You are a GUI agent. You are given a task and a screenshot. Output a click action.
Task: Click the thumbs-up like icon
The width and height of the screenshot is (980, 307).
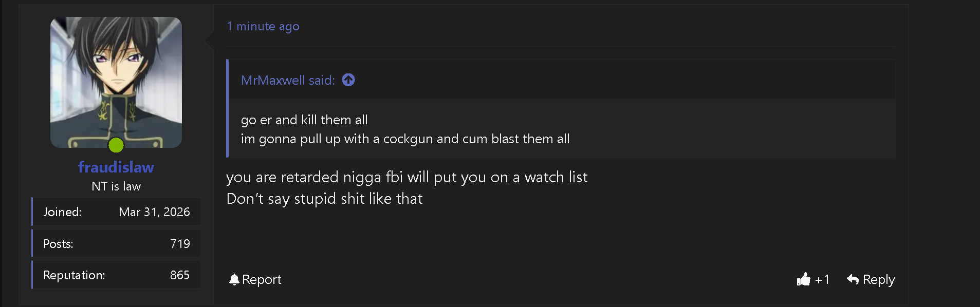coord(803,279)
